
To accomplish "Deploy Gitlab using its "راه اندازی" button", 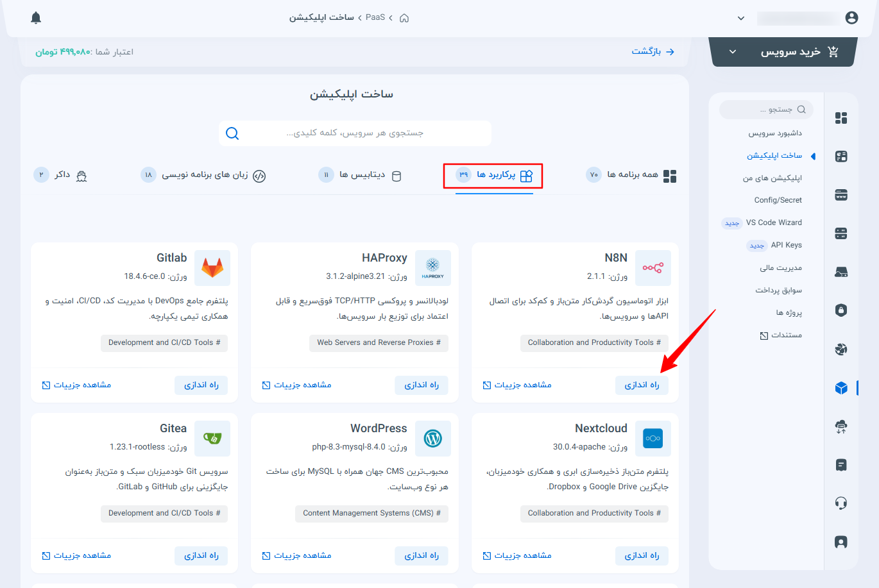I will tap(201, 385).
